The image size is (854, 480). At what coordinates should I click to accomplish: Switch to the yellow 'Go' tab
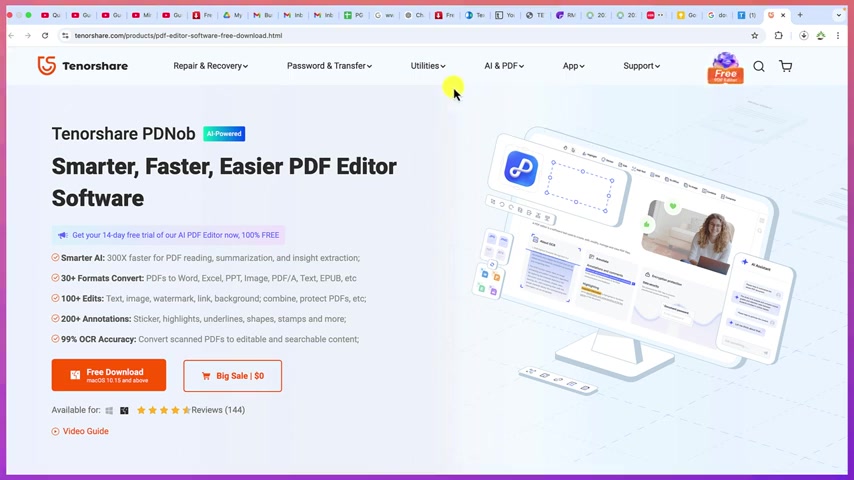pyautogui.click(x=686, y=15)
